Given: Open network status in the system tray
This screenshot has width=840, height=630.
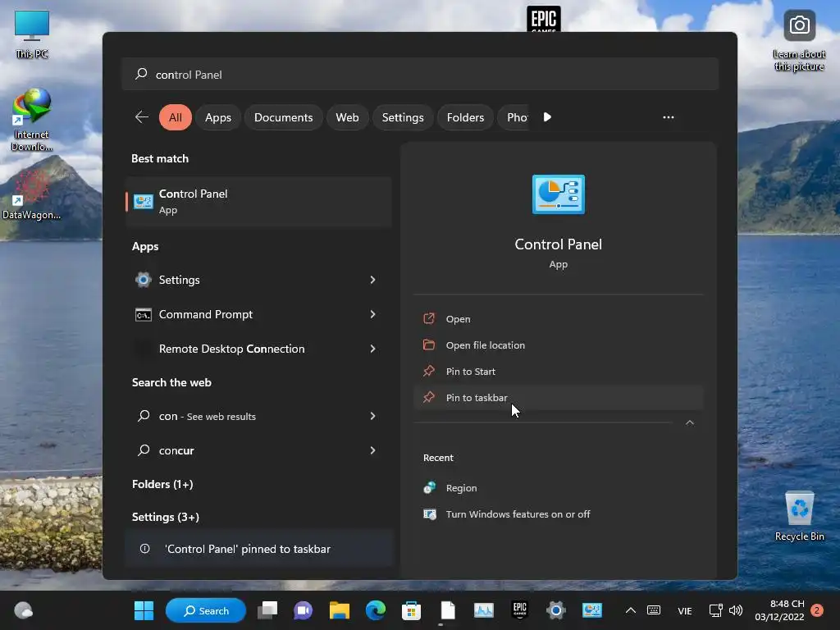Looking at the screenshot, I should (715, 610).
